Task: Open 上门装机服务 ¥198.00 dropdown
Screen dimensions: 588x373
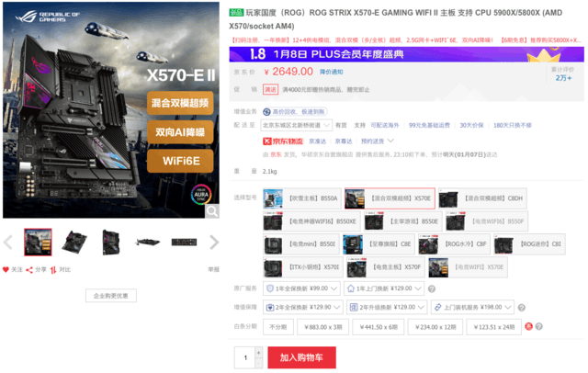Action: click(x=472, y=308)
